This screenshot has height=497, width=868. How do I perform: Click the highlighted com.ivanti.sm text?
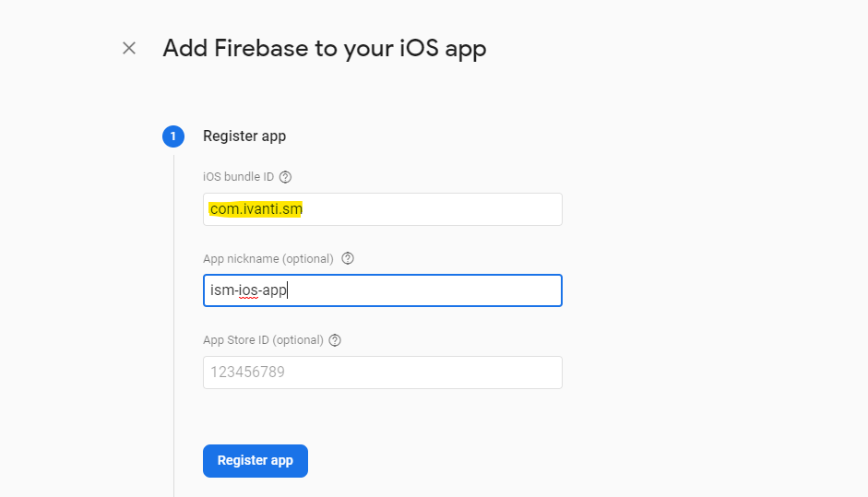pos(256,209)
